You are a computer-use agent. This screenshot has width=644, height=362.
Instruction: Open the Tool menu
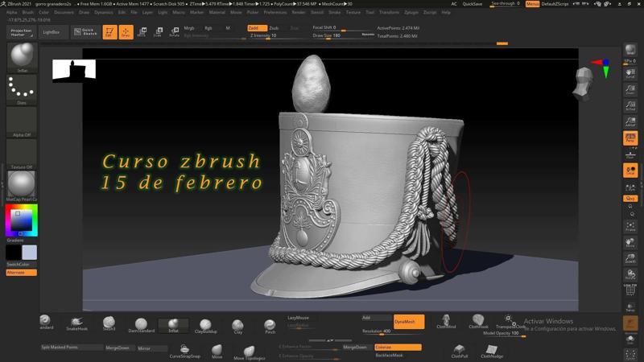tap(370, 12)
